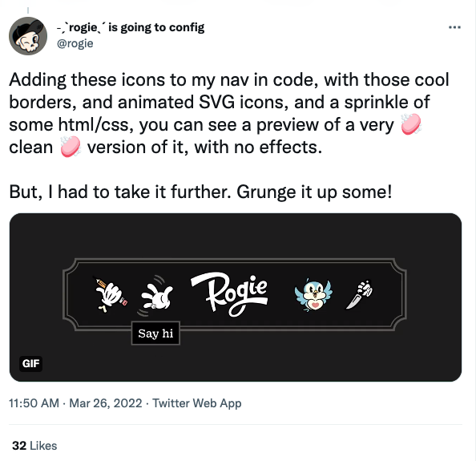Open the 11:50 AM timestamp link

[34, 403]
